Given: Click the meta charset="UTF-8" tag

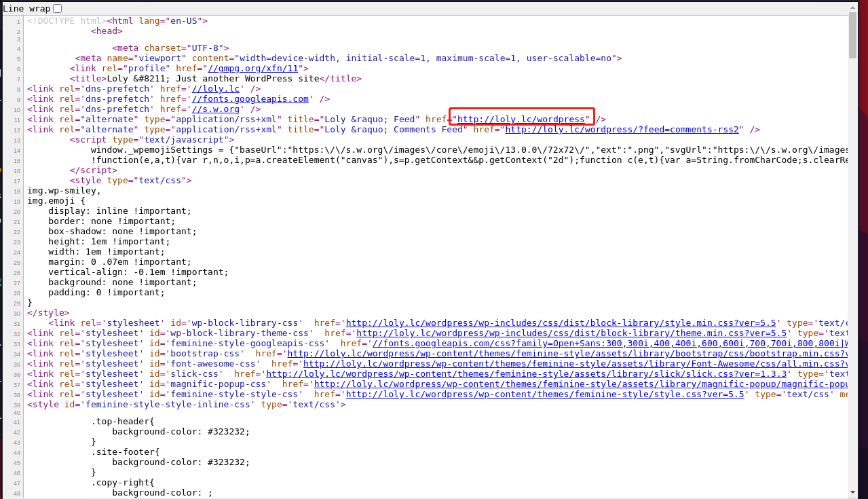Looking at the screenshot, I should click(x=171, y=48).
